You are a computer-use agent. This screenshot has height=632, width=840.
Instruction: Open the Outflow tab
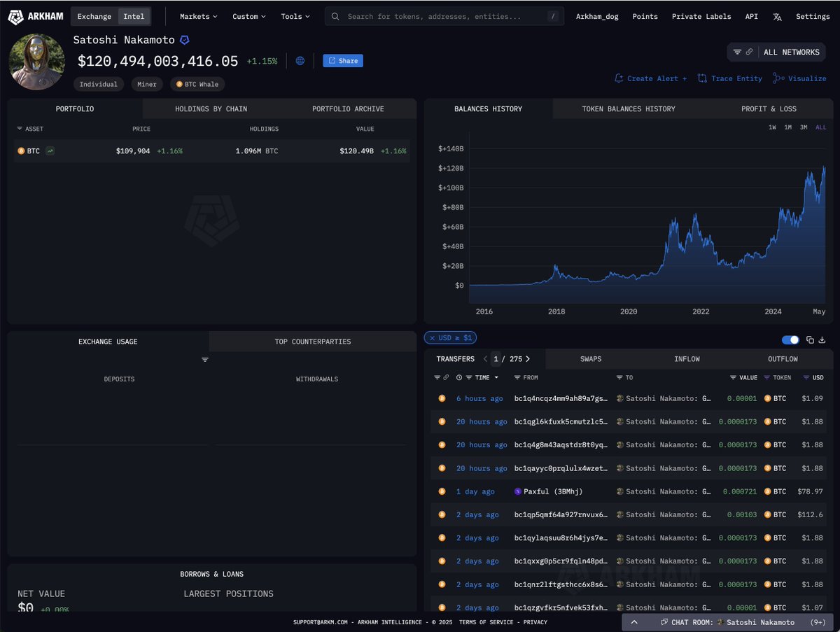783,359
